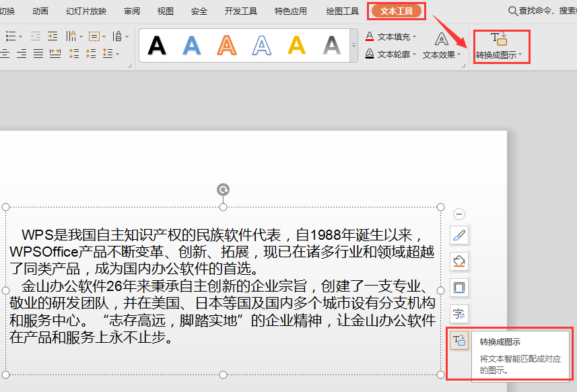Open the paragraph dialog launcher
This screenshot has width=577, height=392.
pyautogui.click(x=129, y=66)
